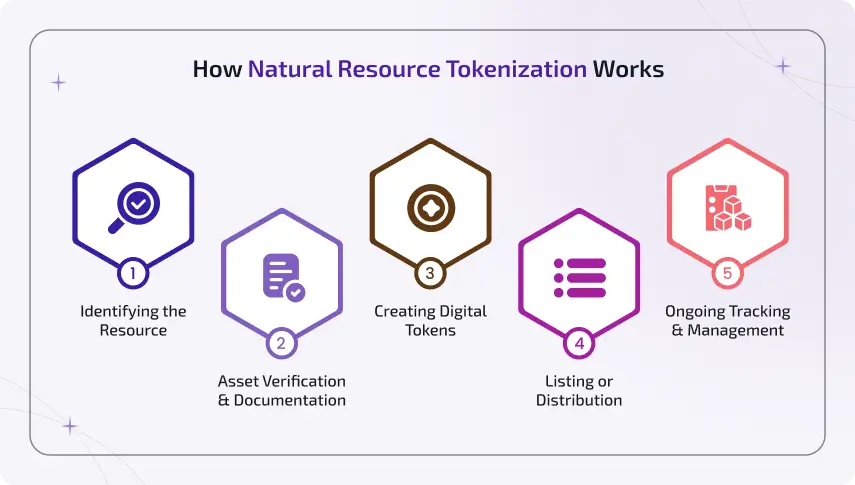Select the step number 4 circle
Screen dimensions: 855x485
pyautogui.click(x=579, y=343)
